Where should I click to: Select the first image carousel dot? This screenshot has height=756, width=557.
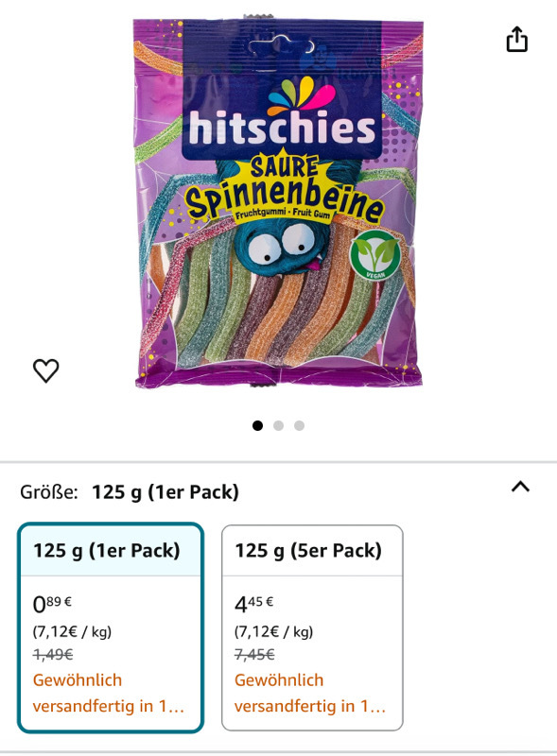click(x=258, y=426)
